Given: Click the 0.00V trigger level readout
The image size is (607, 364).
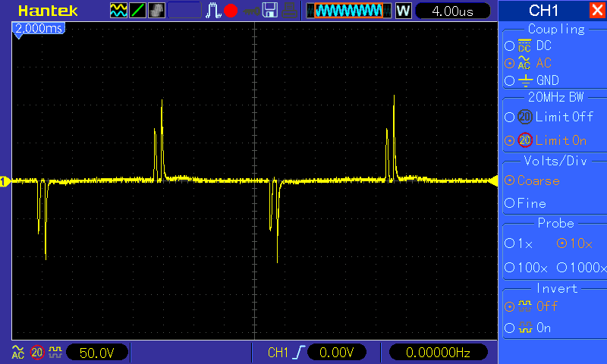Looking at the screenshot, I should click(x=336, y=353).
